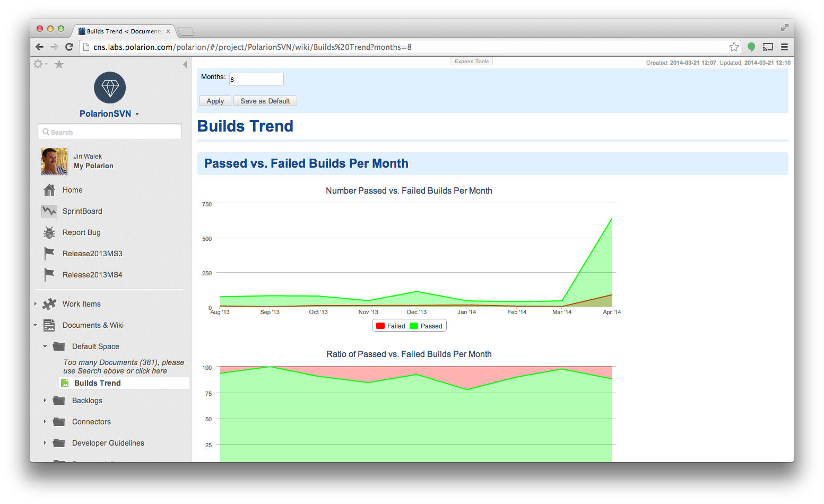Select the Release2013MS3 flag icon
This screenshot has width=824, height=504.
point(49,253)
